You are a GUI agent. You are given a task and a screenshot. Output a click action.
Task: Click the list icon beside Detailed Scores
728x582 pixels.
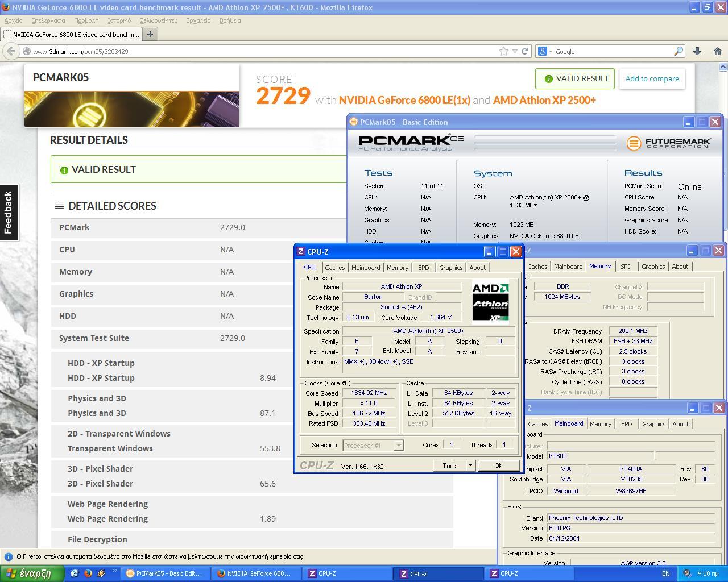coord(59,206)
